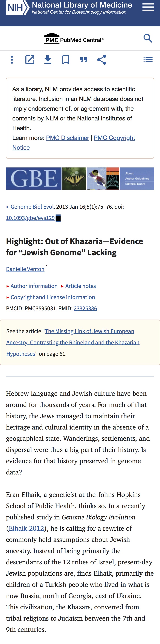Expand Copyright and License information

pos(50,297)
